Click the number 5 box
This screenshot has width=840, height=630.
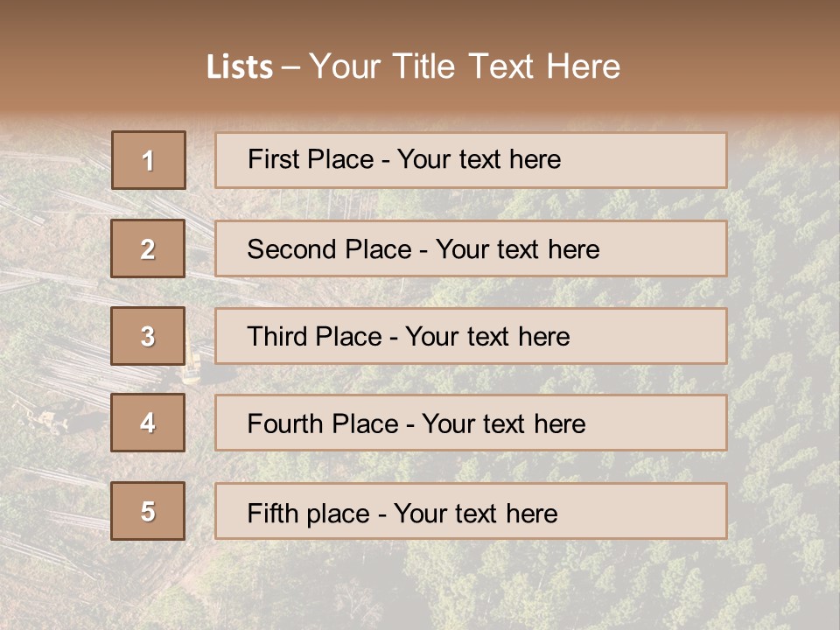tap(148, 511)
